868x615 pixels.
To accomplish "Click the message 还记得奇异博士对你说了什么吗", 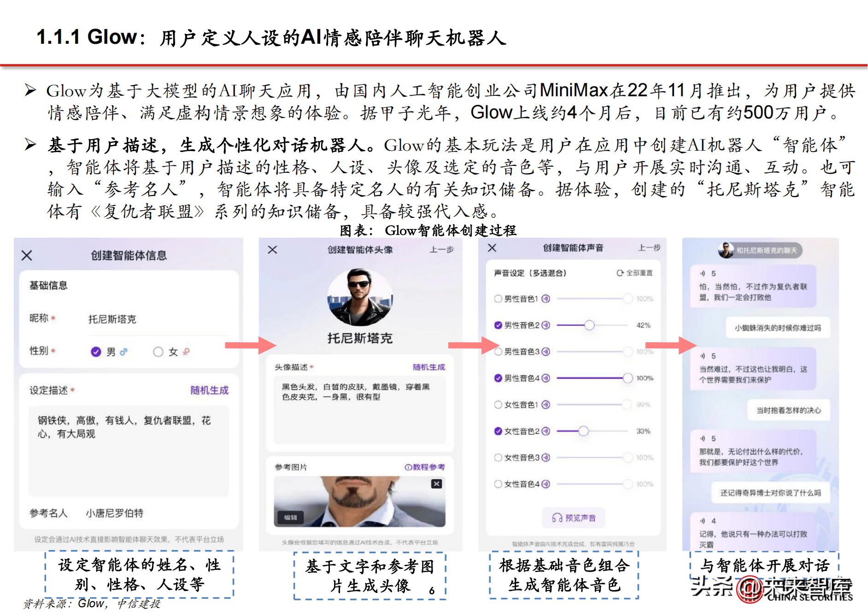I will click(x=771, y=493).
